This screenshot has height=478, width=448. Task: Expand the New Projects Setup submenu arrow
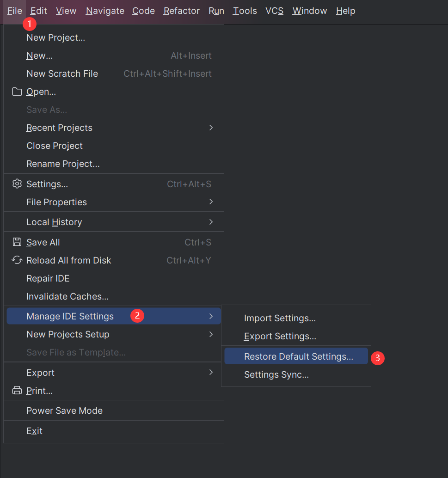tap(211, 334)
